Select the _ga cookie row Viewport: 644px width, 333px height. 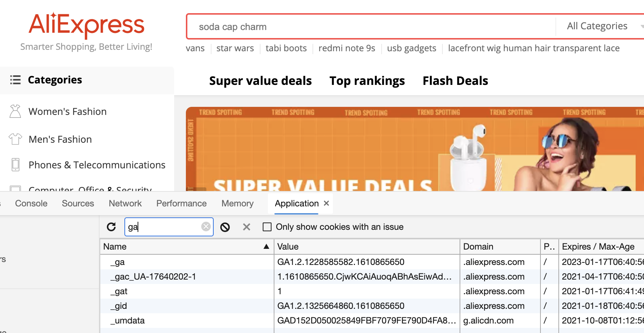[372, 262]
